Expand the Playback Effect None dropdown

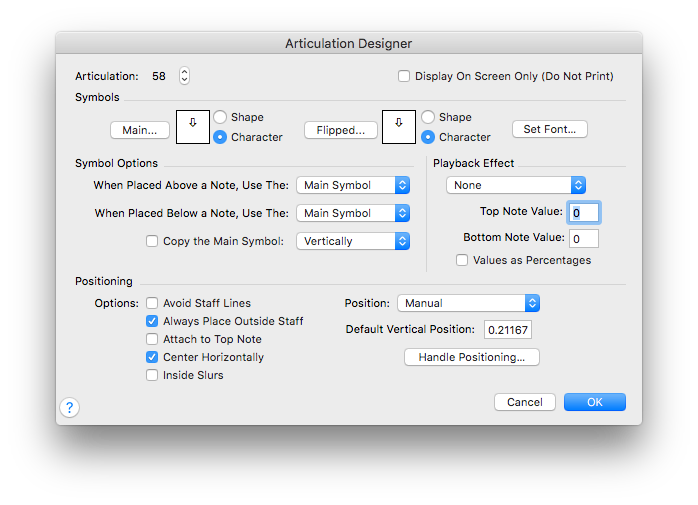tap(515, 185)
